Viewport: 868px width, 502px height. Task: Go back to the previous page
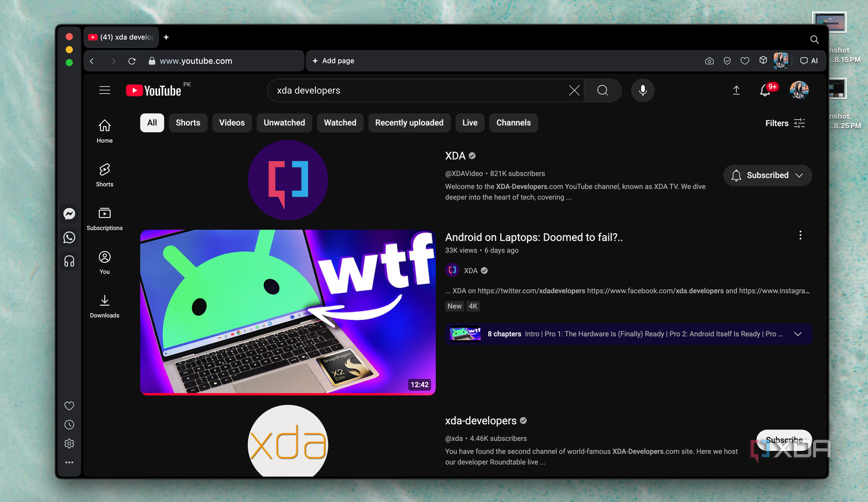tap(92, 61)
